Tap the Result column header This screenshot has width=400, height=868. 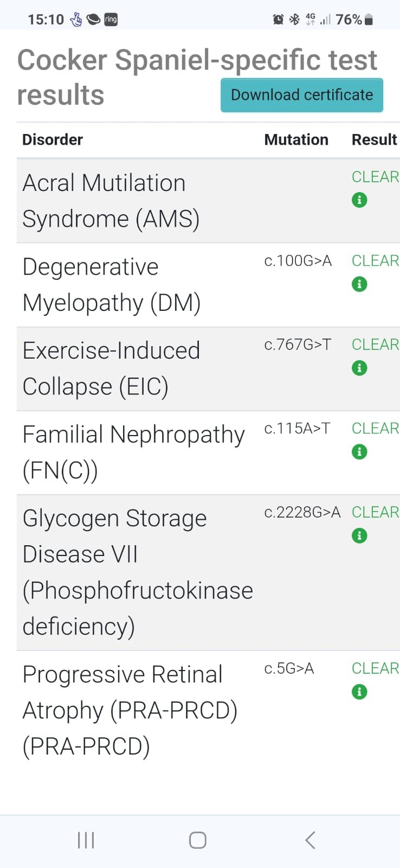pos(374,140)
